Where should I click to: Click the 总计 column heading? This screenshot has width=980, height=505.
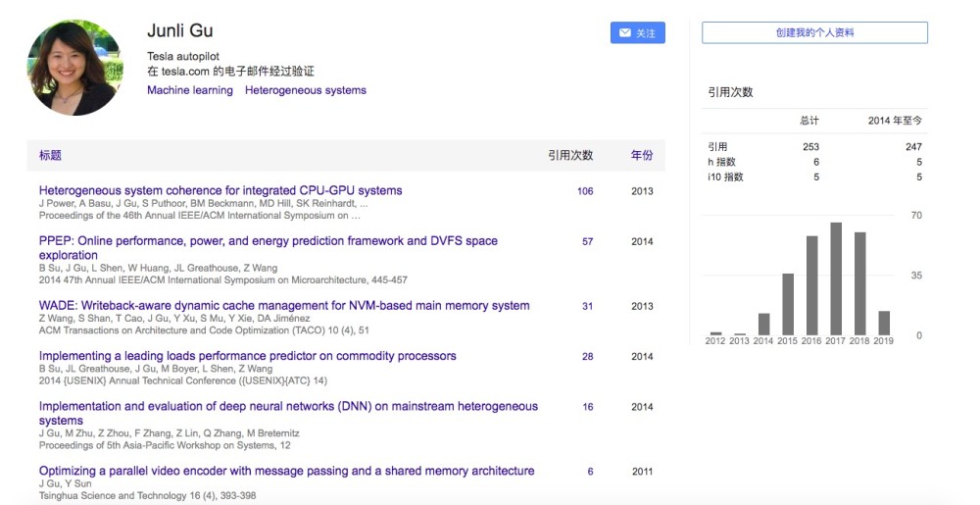click(x=809, y=121)
